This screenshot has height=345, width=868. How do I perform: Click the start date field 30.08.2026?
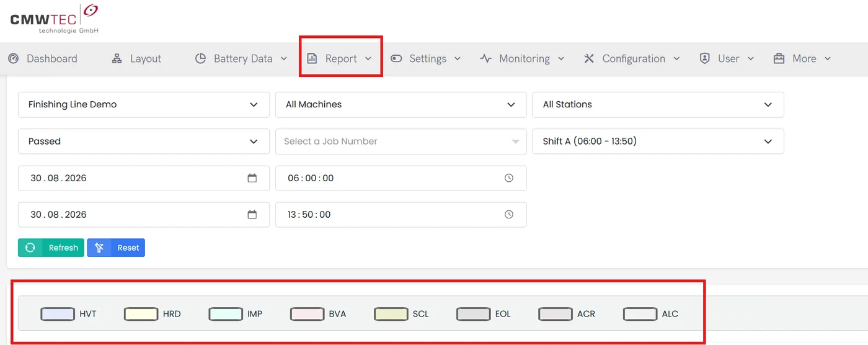point(144,178)
